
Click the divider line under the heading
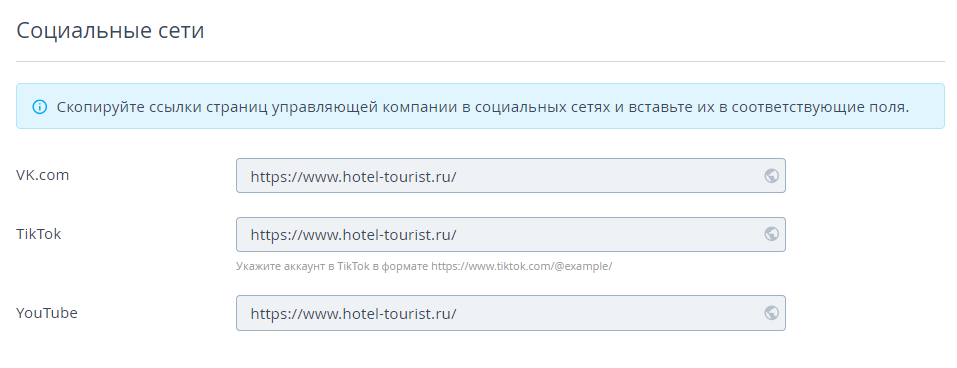click(x=480, y=62)
